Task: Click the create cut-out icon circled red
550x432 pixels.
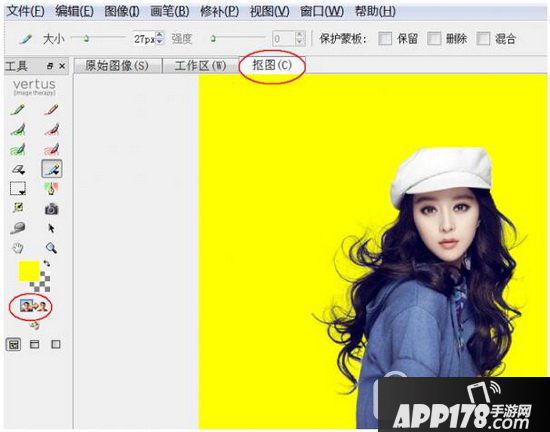Action: point(34,306)
